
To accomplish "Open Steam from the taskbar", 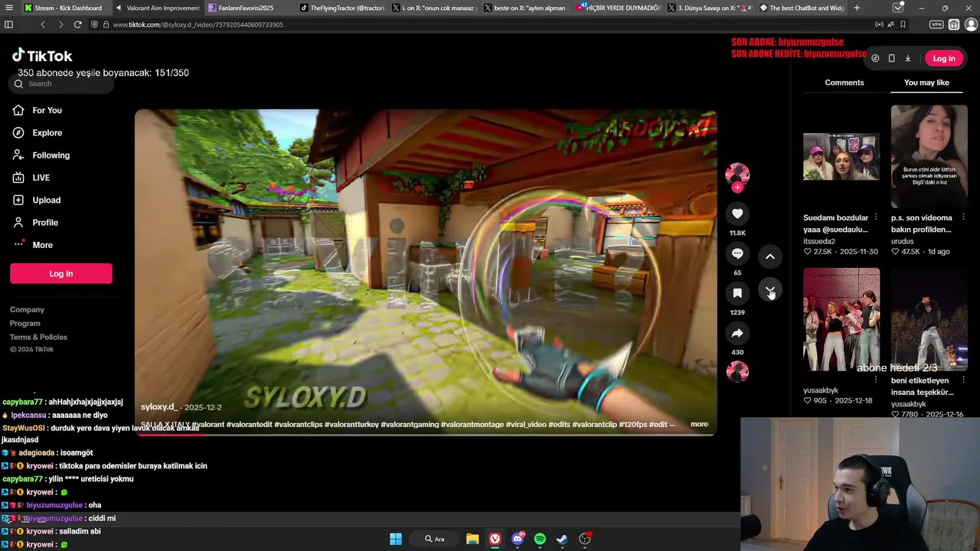I will 562,539.
